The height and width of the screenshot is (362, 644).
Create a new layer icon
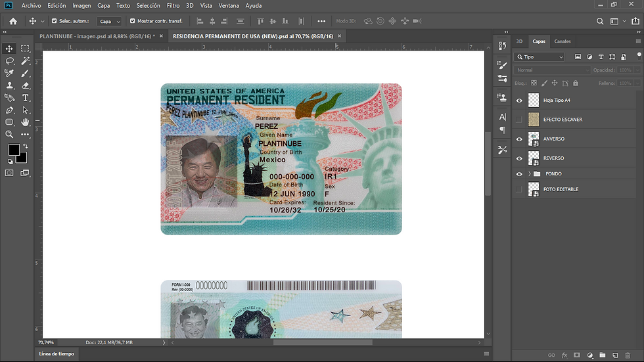click(x=615, y=355)
